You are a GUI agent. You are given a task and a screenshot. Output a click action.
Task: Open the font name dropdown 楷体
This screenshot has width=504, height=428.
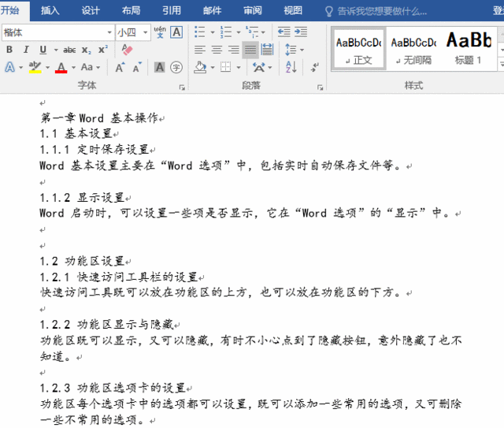point(109,32)
